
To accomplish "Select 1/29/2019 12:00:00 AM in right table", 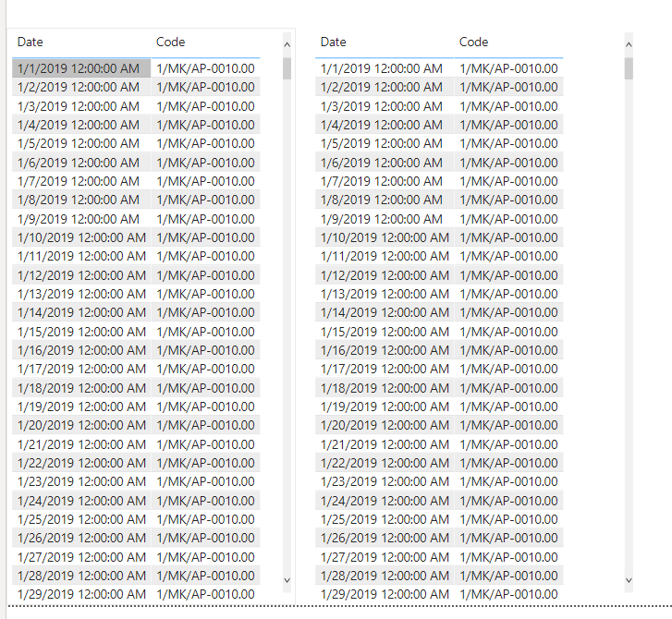I will pos(385,594).
